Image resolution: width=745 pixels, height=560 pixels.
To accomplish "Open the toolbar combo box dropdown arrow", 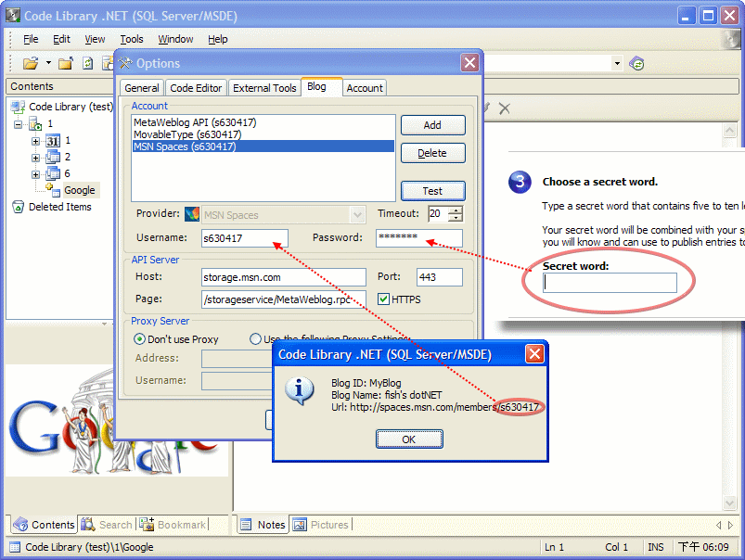I will [x=617, y=63].
